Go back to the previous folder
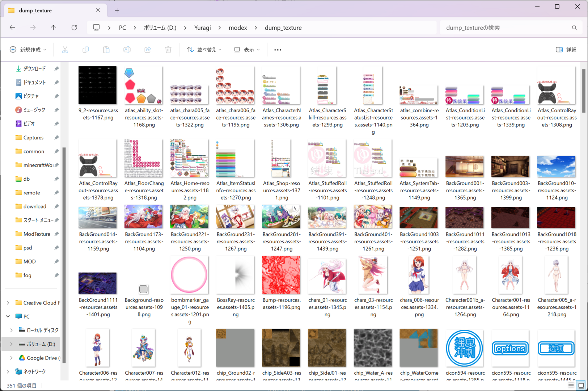 (12, 28)
